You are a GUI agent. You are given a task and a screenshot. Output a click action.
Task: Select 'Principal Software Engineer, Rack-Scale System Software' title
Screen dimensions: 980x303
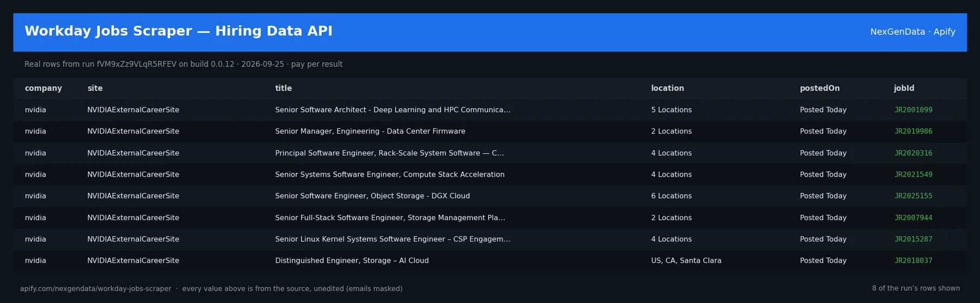click(x=389, y=153)
